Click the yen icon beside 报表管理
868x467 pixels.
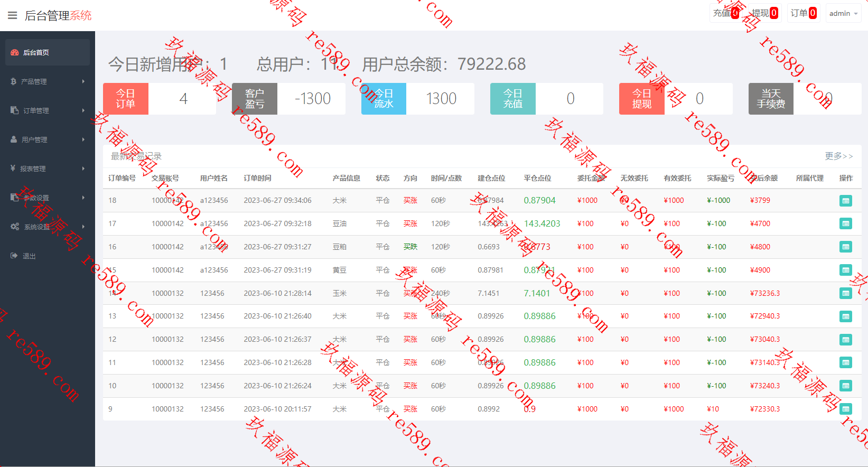tap(13, 169)
